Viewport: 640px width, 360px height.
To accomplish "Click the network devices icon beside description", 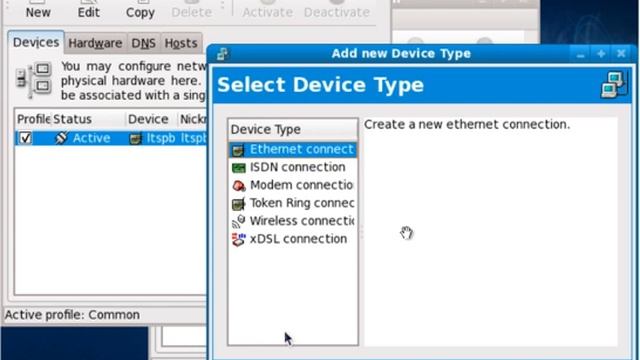I will 33,80.
